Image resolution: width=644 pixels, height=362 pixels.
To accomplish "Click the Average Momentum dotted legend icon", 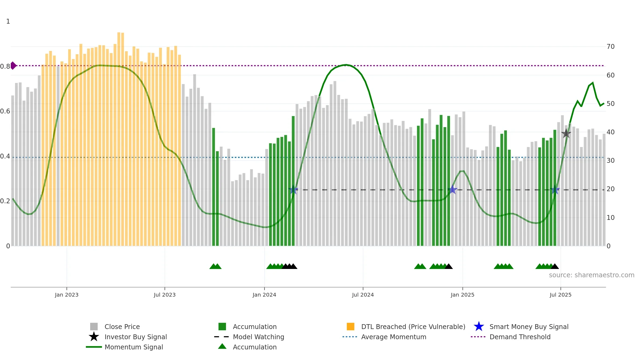I will point(350,337).
